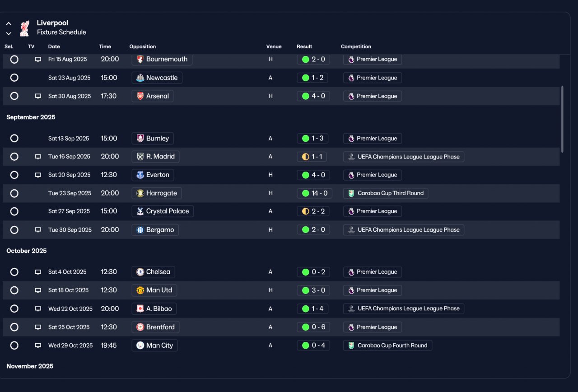Open the 0 - 6 Brentford result
The image size is (578, 392).
pos(313,327)
